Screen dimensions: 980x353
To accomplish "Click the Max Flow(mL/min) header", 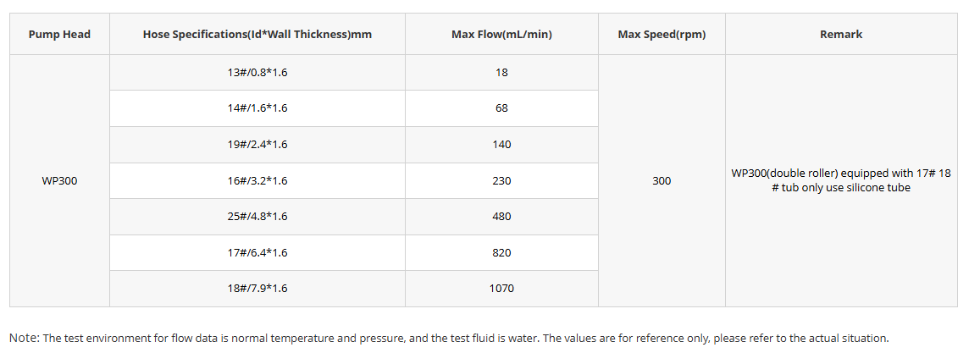I will coord(502,35).
